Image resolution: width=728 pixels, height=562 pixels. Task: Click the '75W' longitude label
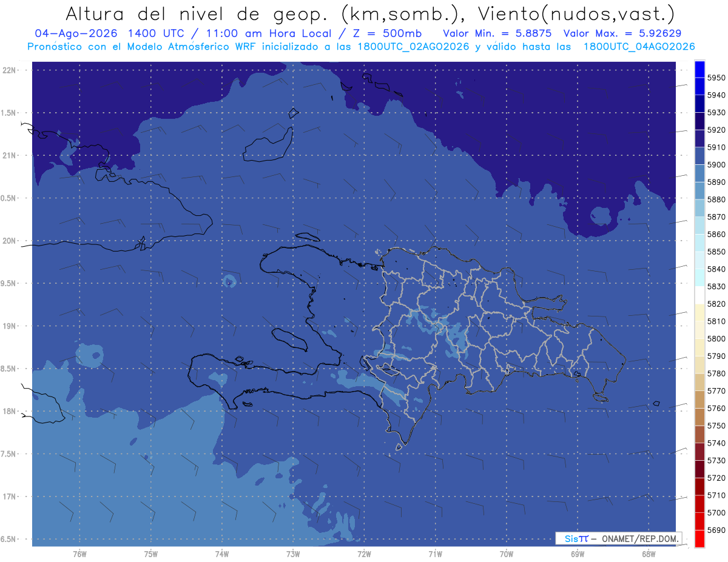150,554
